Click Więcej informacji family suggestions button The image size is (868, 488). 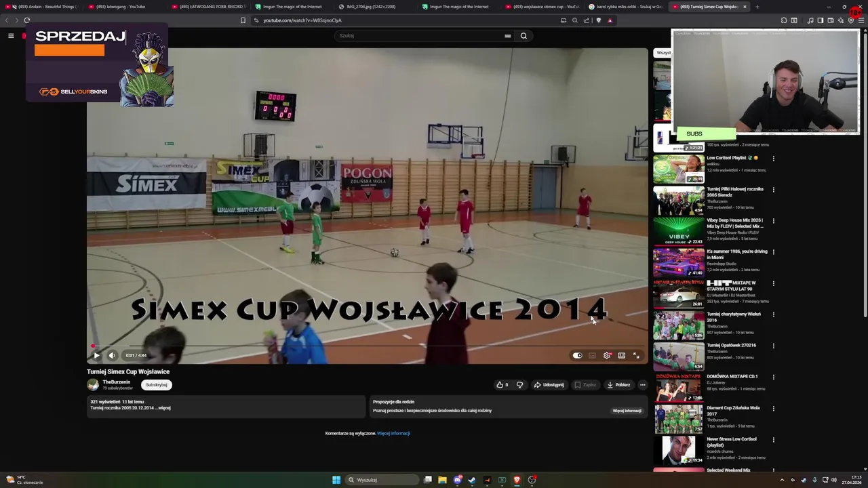tap(627, 411)
